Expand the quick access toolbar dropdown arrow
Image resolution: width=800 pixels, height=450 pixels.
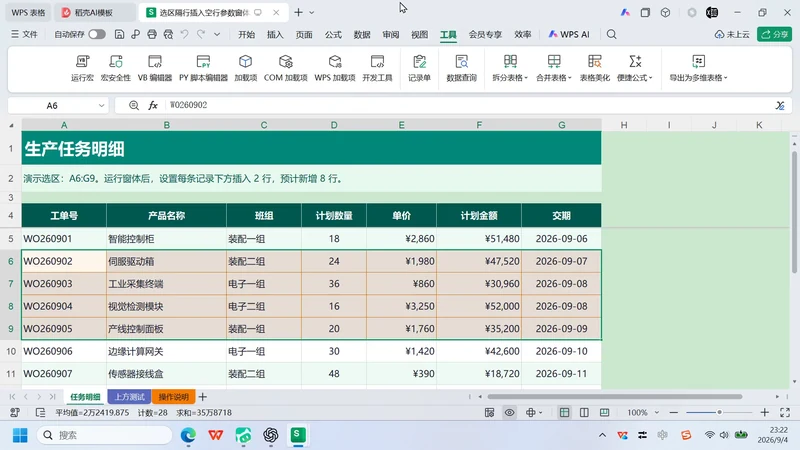click(217, 34)
